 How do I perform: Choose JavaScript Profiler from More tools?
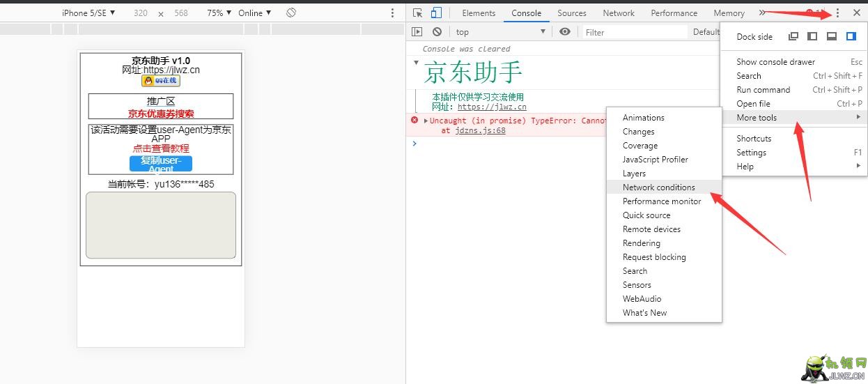tap(664, 159)
